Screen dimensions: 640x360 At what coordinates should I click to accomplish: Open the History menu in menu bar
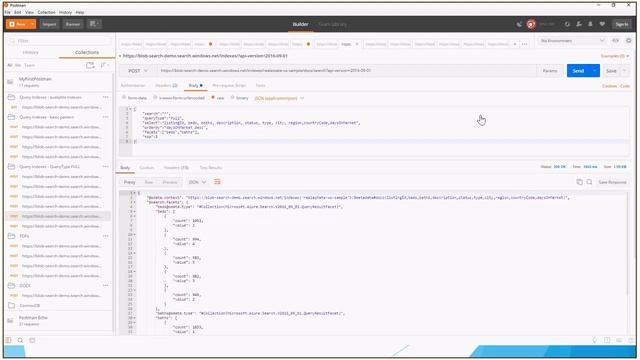[65, 12]
